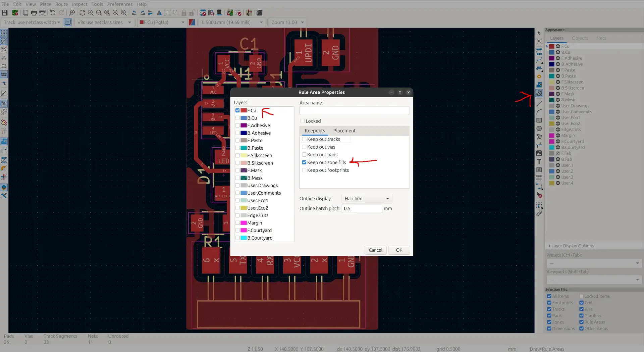Check the B.Cu layer in dialog list
This screenshot has width=644, height=352.
pyautogui.click(x=237, y=118)
